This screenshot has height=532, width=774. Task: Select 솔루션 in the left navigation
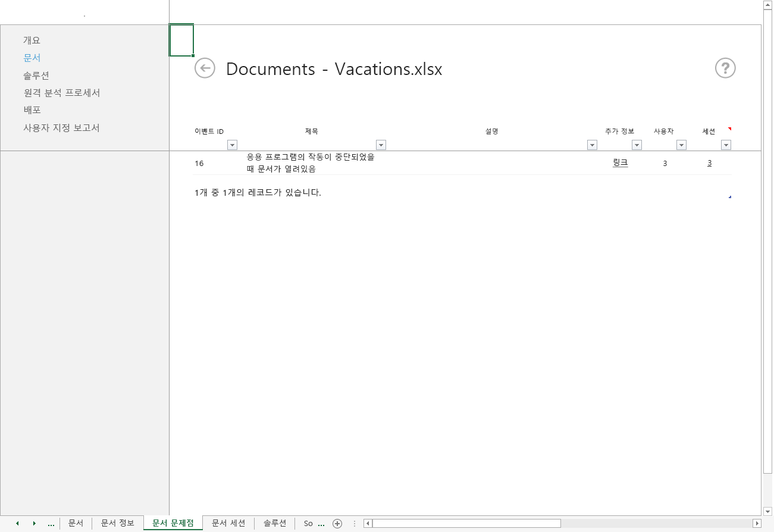[x=36, y=76]
